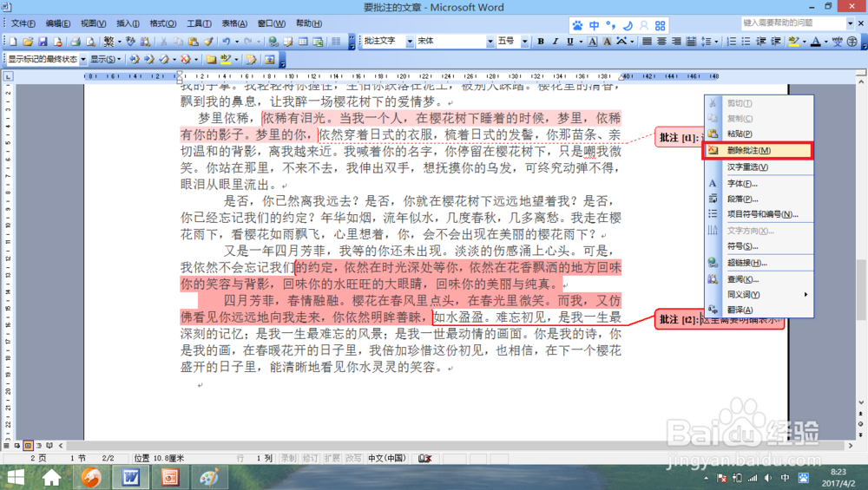Choose 翻译(A) in the context menu
The height and width of the screenshot is (490, 868).
pos(759,310)
